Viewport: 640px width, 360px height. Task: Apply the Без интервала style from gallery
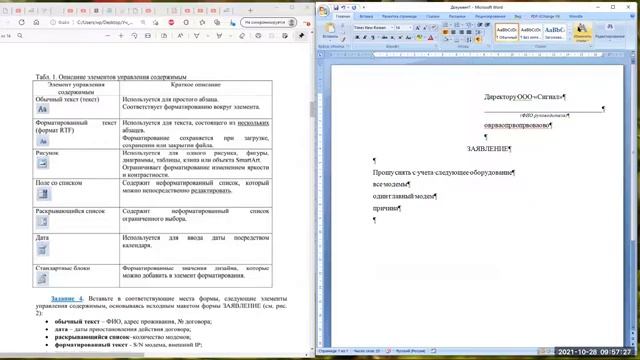click(531, 32)
